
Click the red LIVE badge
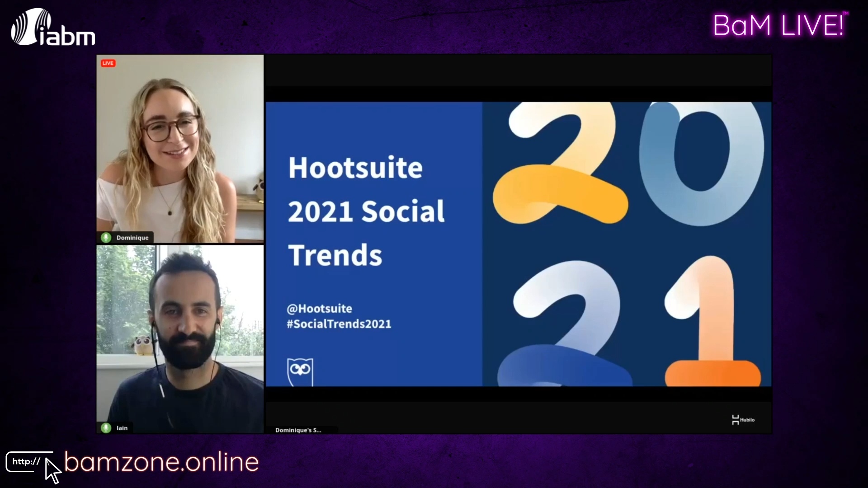[108, 63]
